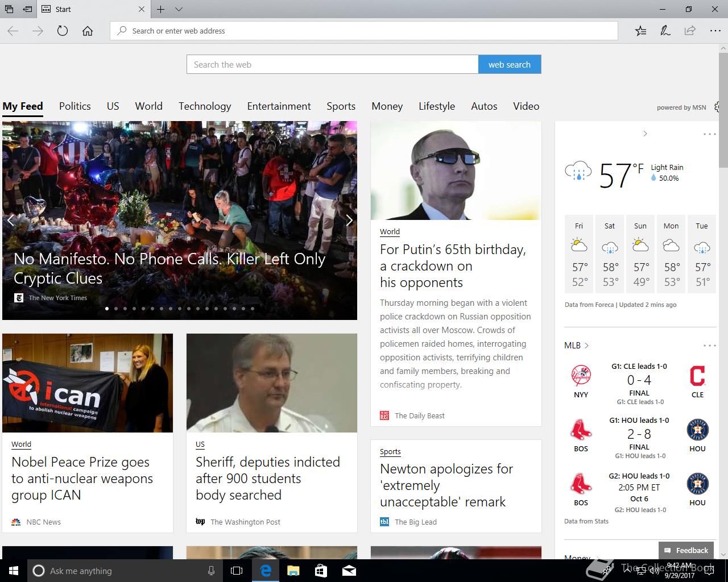
Task: Set these tabs aside icon
Action: coord(27,9)
